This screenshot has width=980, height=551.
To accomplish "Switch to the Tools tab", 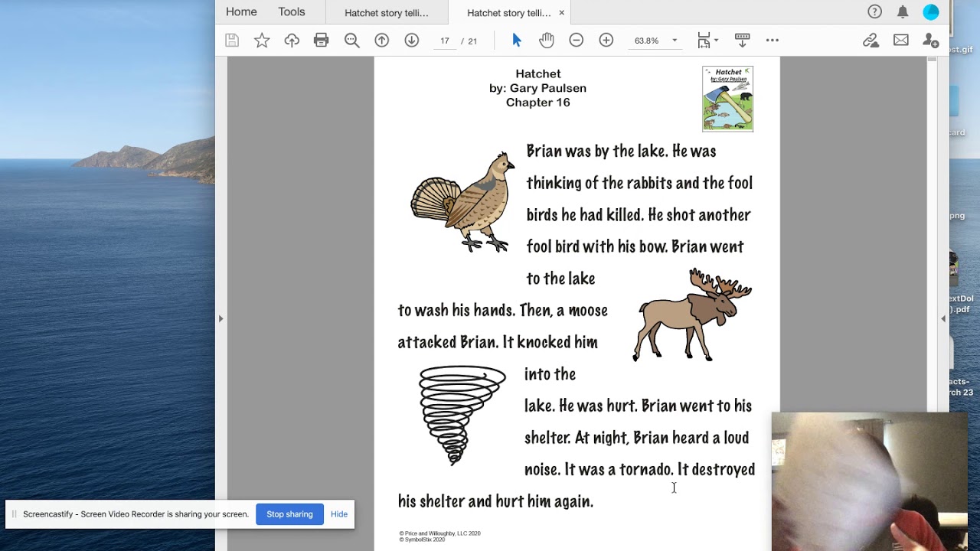I will [x=292, y=11].
